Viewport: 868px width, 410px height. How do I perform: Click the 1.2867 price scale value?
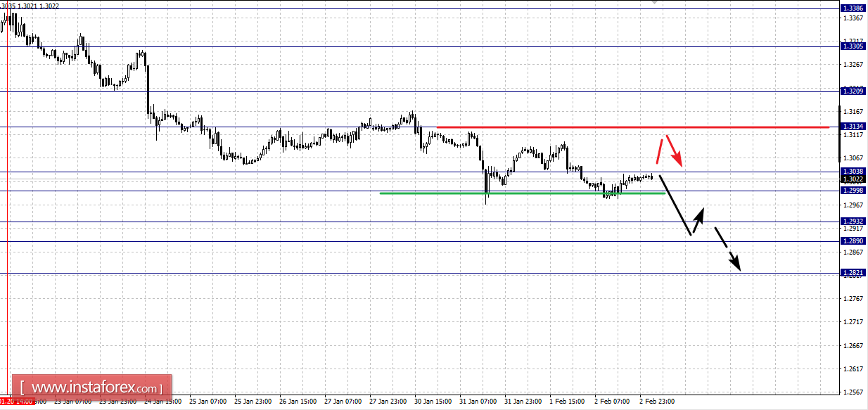click(853, 252)
